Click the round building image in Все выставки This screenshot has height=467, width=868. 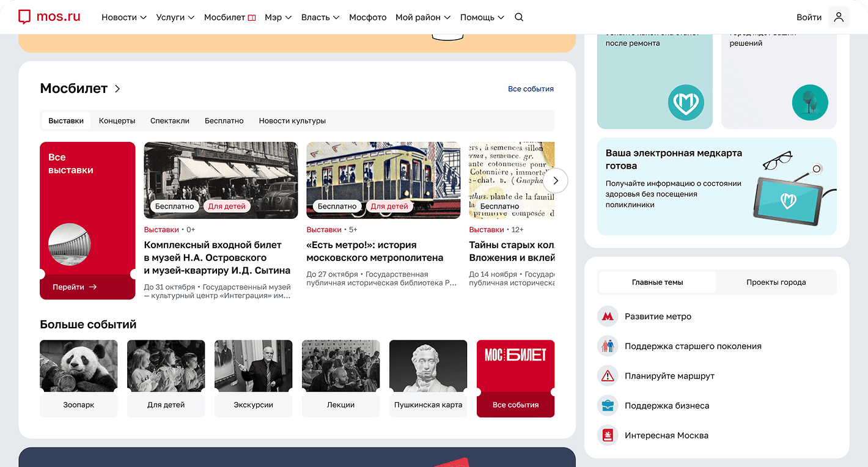coord(69,245)
